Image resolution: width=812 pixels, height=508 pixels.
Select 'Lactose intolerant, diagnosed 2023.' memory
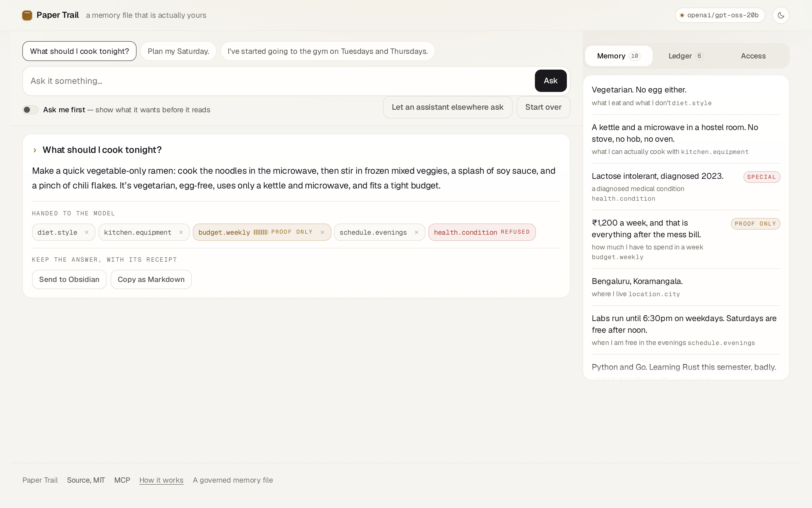686,187
